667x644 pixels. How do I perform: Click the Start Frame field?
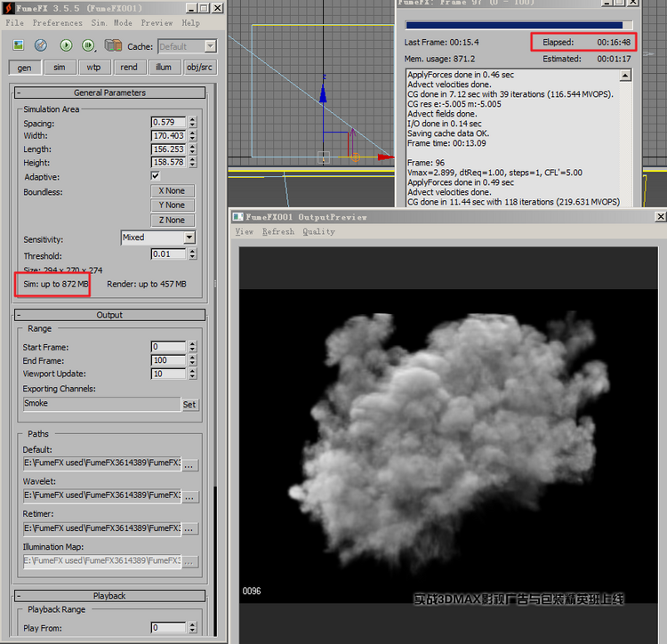coord(168,347)
